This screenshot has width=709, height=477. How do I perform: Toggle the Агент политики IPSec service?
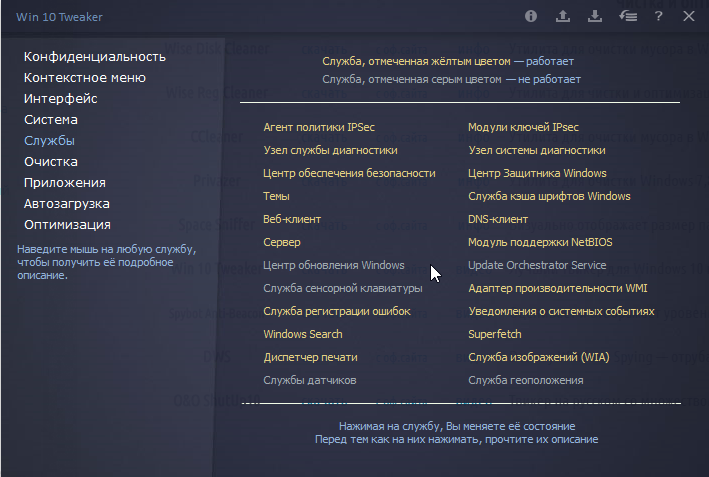coord(319,128)
